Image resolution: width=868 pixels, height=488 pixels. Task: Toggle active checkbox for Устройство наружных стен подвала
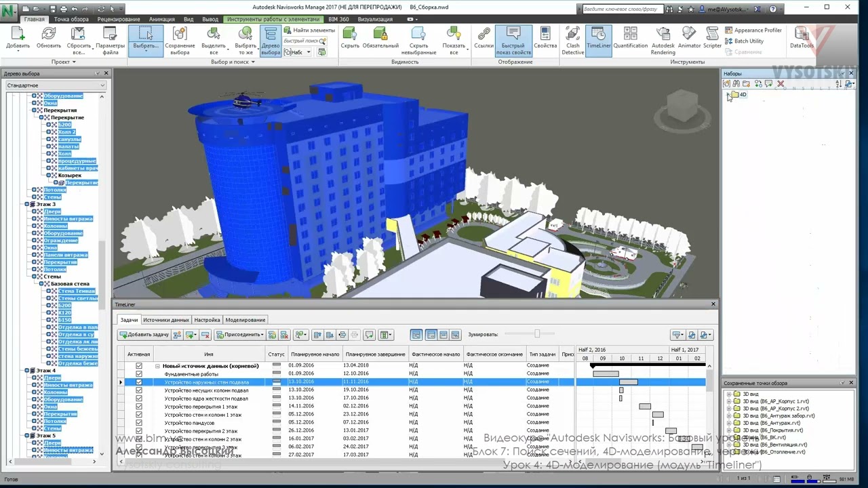[139, 382]
